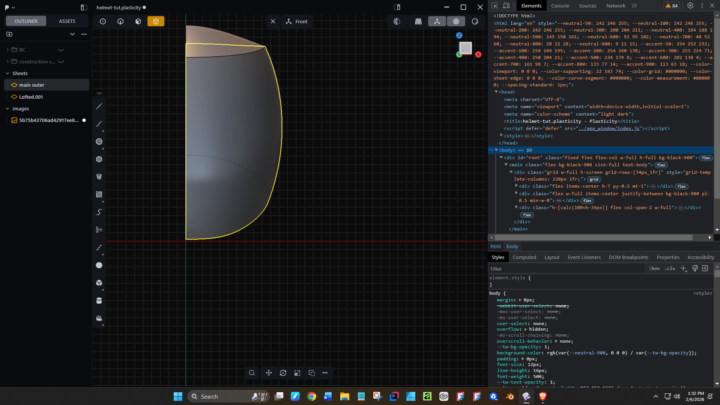Click the blue Z axis on the orientation gizmo
720x405 pixels.
click(x=459, y=35)
